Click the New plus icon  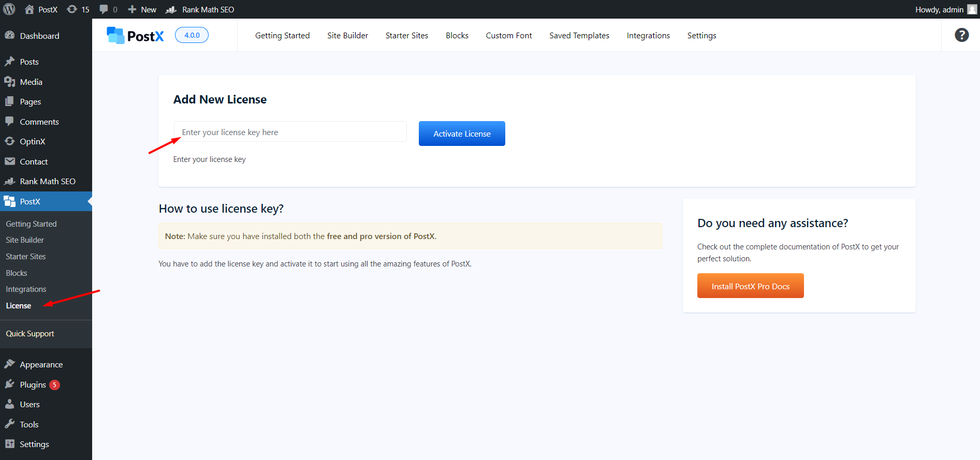132,9
